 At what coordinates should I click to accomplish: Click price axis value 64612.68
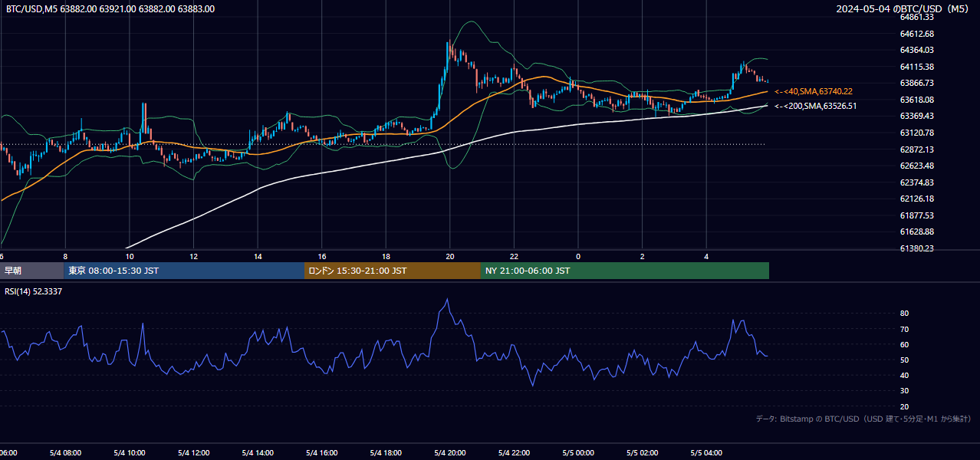pyautogui.click(x=916, y=34)
